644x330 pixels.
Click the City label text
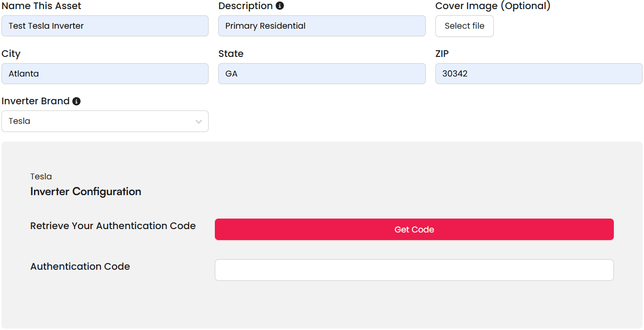click(x=11, y=54)
